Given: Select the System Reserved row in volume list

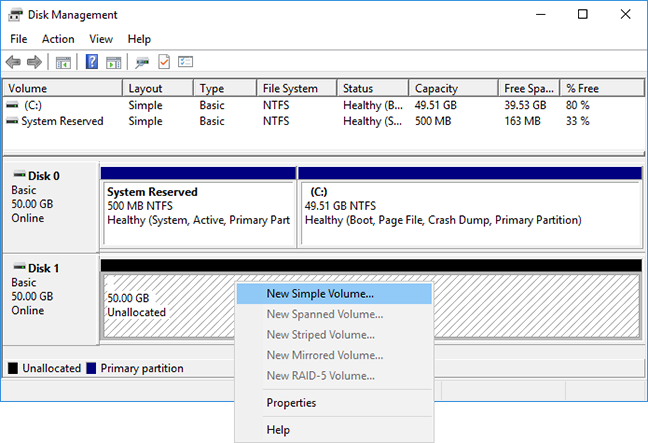Looking at the screenshot, I should [x=324, y=121].
